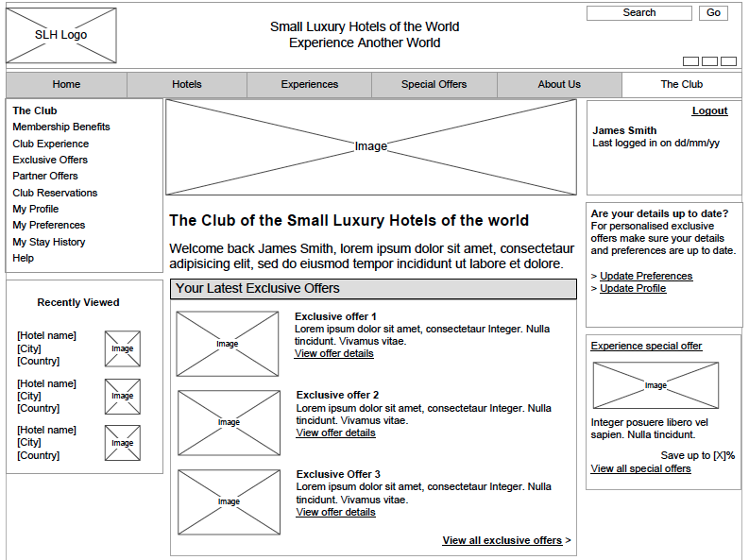Click the James Smith user name

click(624, 131)
